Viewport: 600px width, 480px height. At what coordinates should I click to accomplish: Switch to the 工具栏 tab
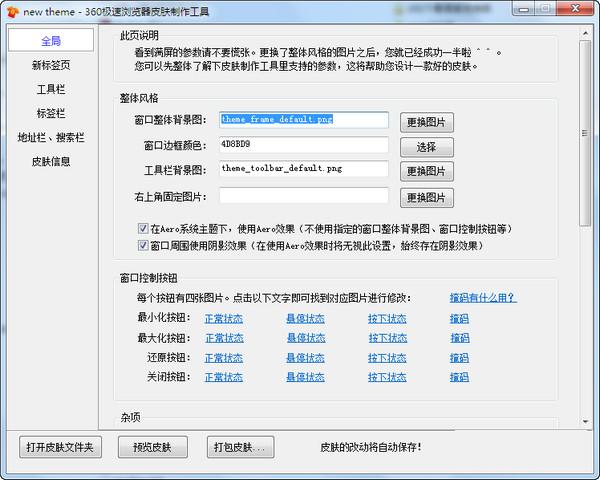(51, 89)
